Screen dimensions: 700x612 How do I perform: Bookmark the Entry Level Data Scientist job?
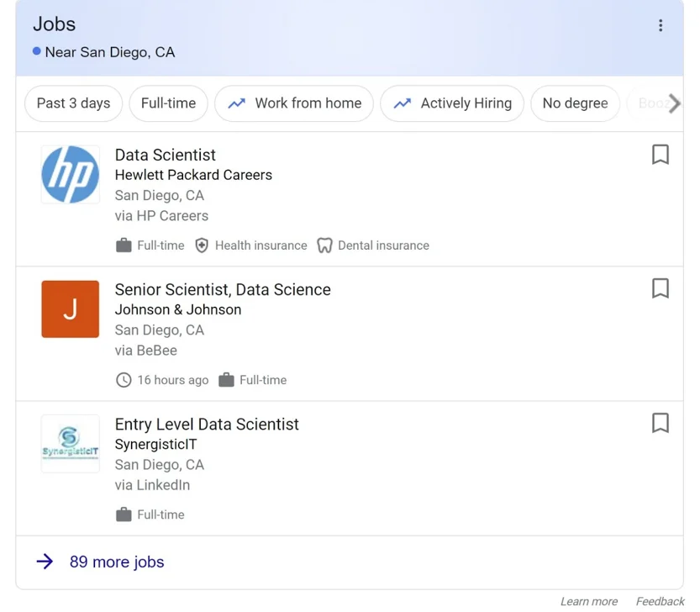661,424
